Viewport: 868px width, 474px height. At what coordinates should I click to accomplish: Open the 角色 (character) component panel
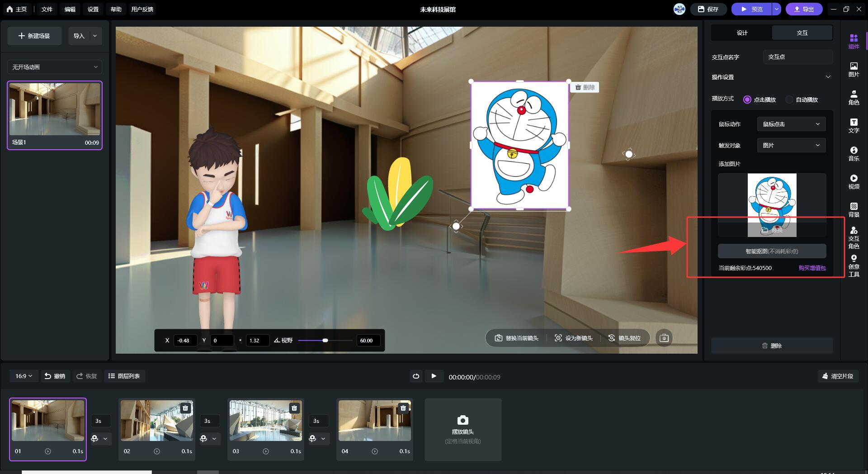853,97
